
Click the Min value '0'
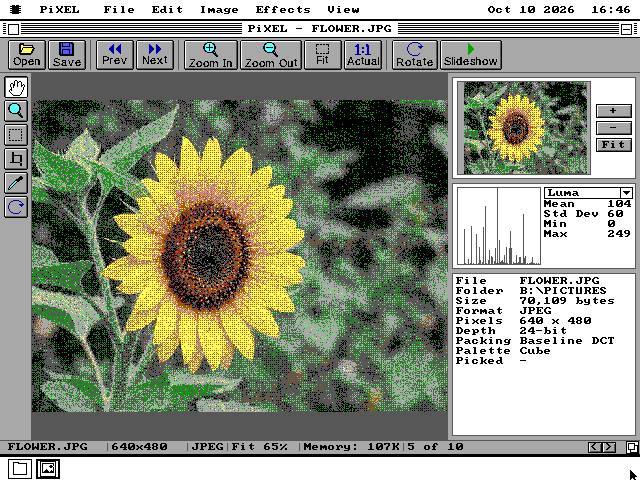pyautogui.click(x=611, y=224)
